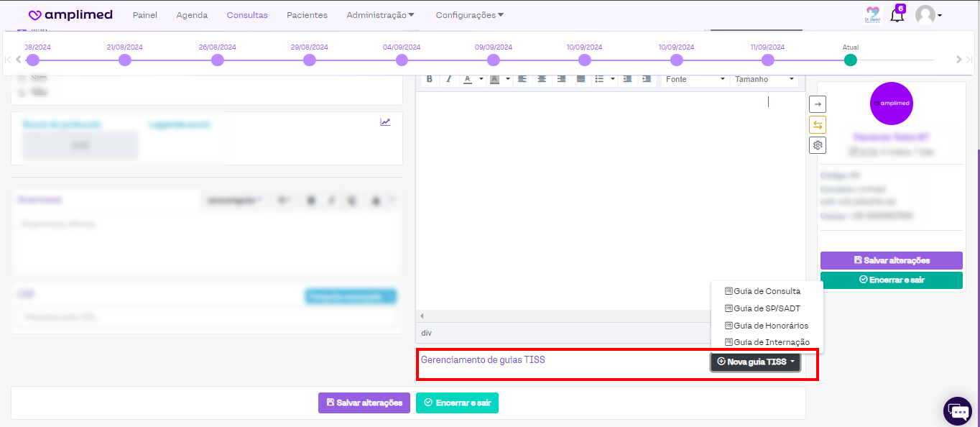Increase indent in the editor toolbar

point(647,79)
